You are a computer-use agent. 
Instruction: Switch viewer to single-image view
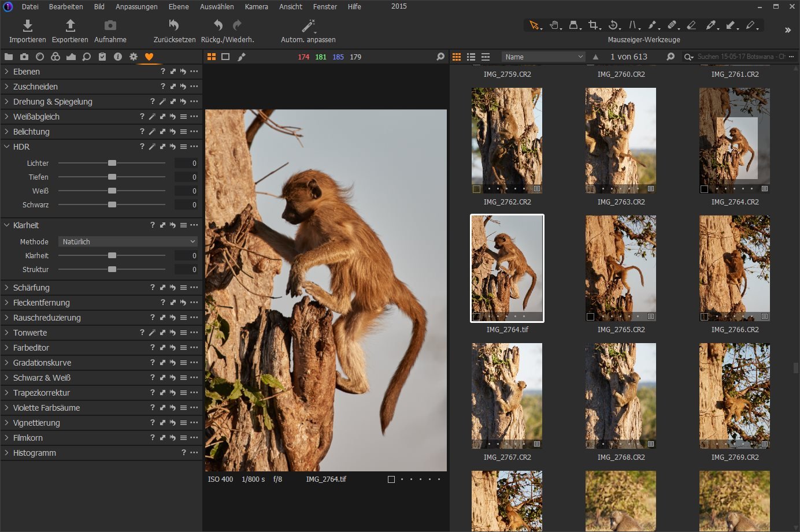point(225,57)
